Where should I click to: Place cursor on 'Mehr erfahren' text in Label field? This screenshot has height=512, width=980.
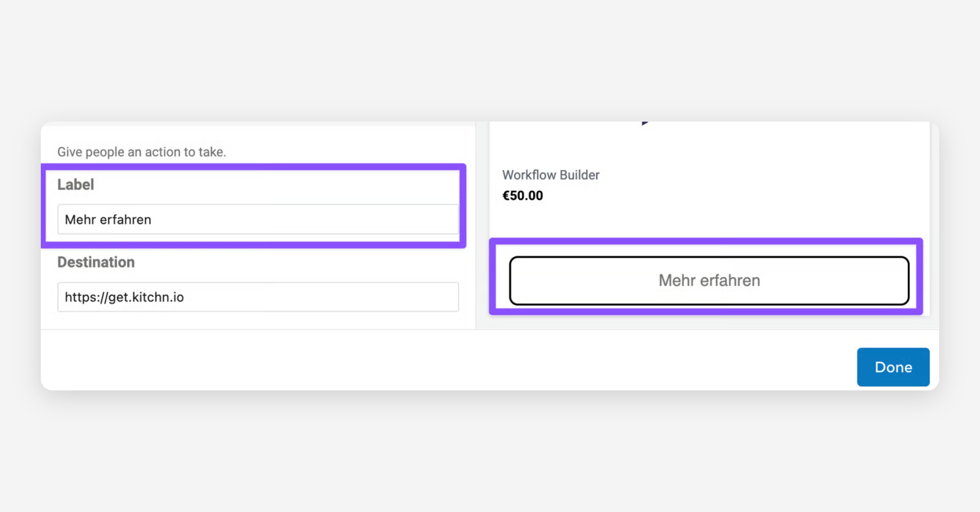(x=108, y=220)
